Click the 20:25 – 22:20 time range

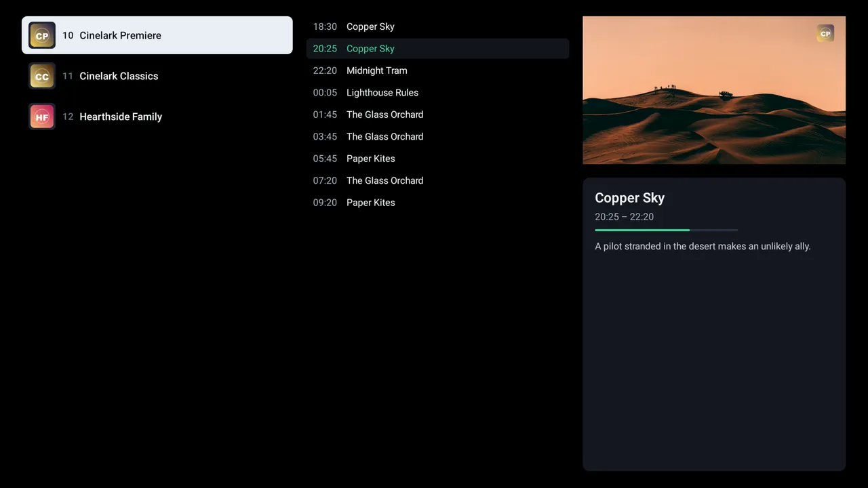coord(624,217)
